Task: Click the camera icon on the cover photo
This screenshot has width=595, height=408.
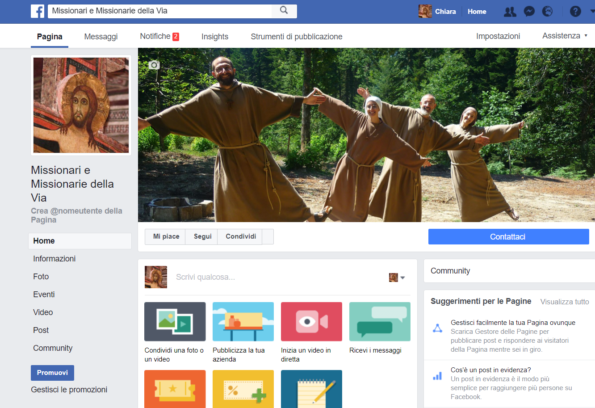Action: pyautogui.click(x=154, y=65)
